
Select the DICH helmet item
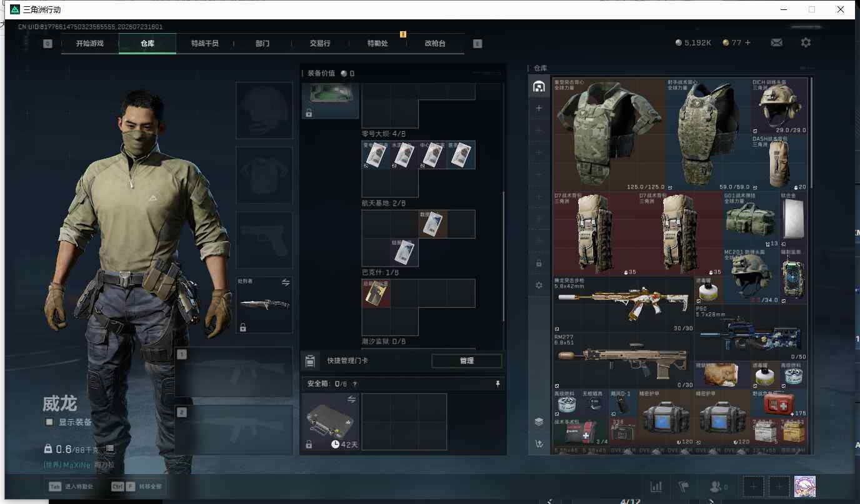tap(779, 106)
